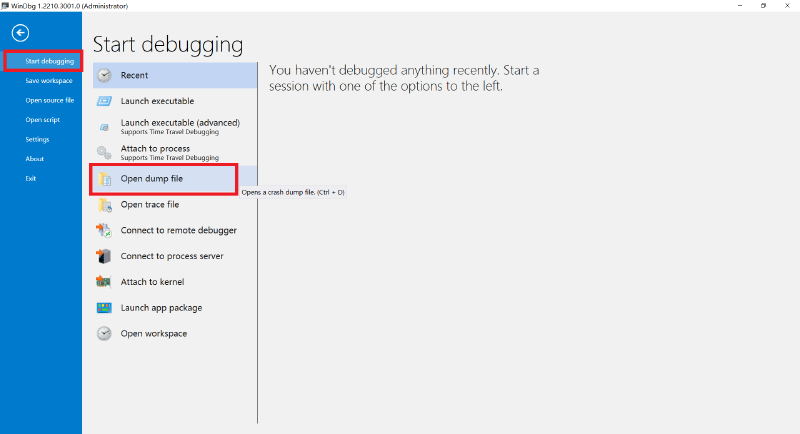This screenshot has height=434, width=800.
Task: Choose Exit in the sidebar
Action: click(31, 178)
